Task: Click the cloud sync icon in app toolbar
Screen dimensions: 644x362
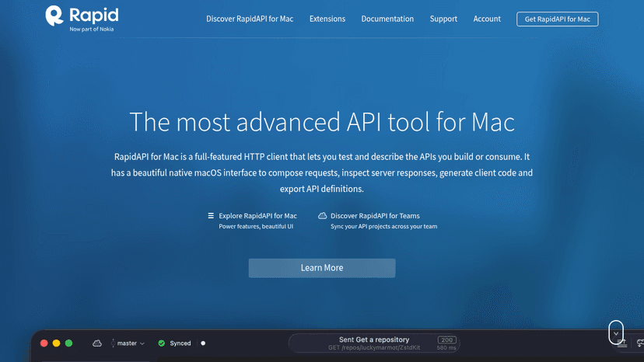Action: click(97, 343)
